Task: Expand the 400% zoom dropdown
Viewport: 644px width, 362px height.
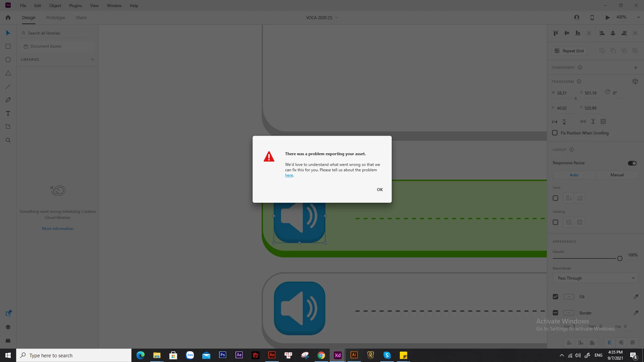Action: click(638, 17)
